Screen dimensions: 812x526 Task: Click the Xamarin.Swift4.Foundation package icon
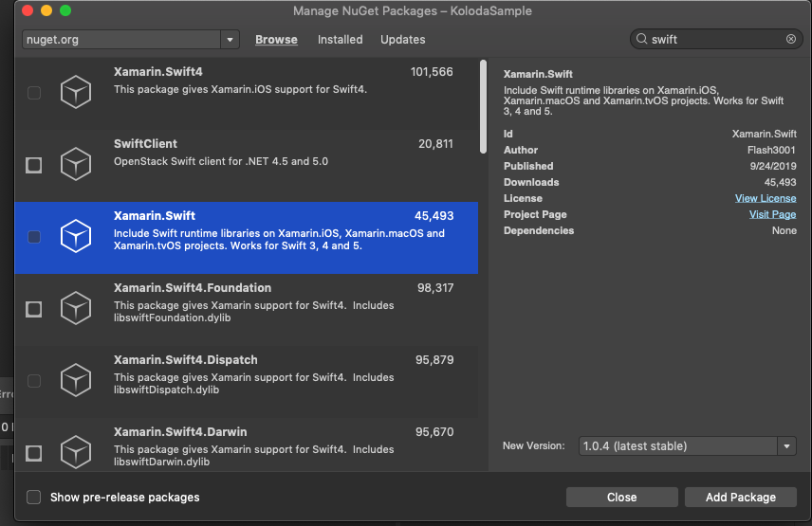(x=76, y=309)
